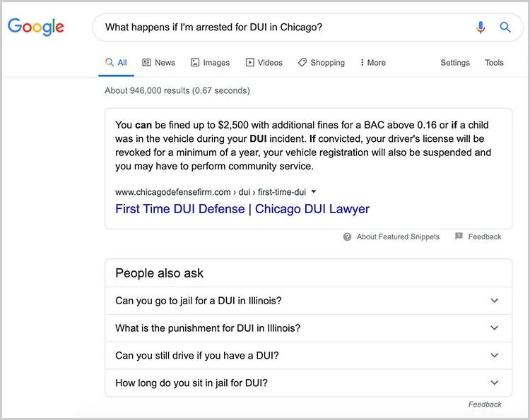Open search Settings

point(455,62)
